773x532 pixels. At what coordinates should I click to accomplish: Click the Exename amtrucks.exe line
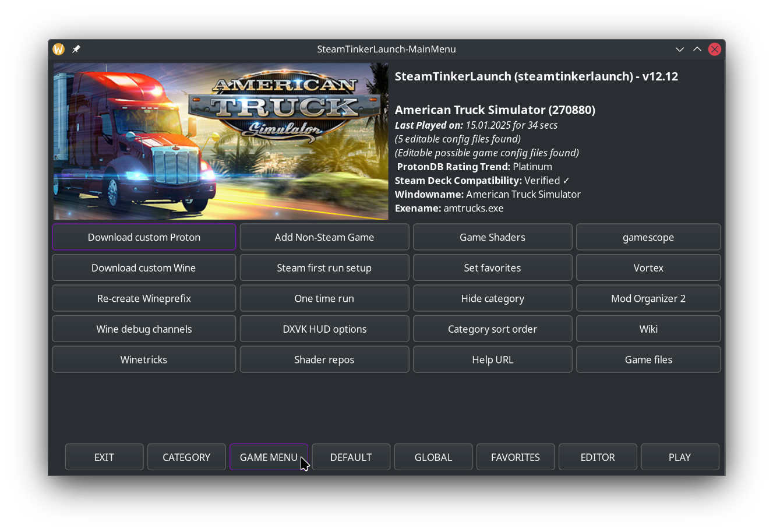(449, 208)
